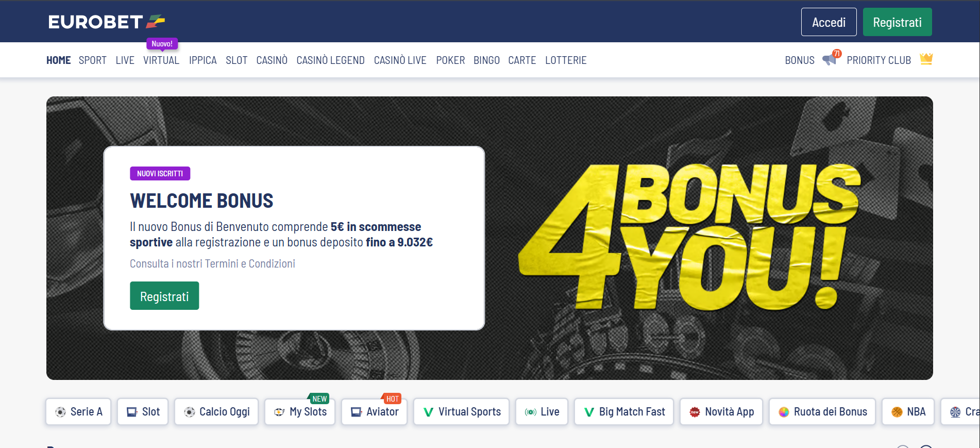Open CASINÒ LIVE from the menu
980x448 pixels.
tap(400, 60)
